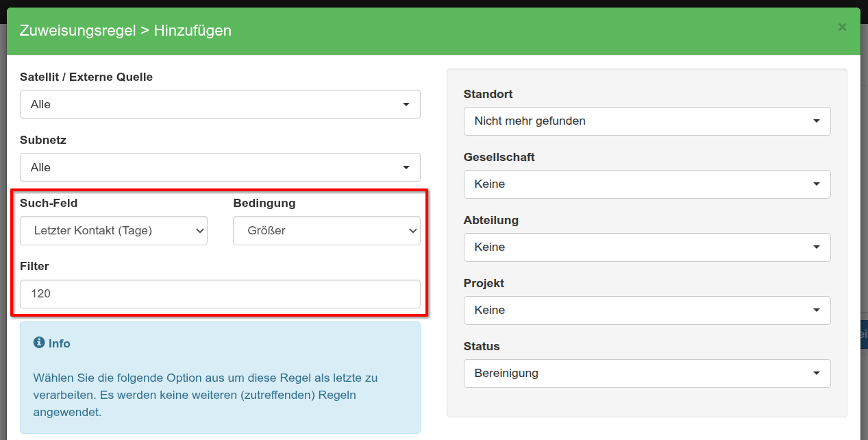Open the Subnetz dropdown
Image resolution: width=868 pixels, height=440 pixels.
pos(220,167)
